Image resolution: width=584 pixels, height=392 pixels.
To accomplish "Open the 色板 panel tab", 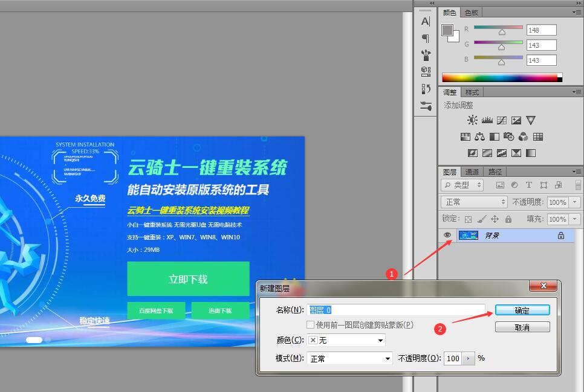I will [471, 12].
